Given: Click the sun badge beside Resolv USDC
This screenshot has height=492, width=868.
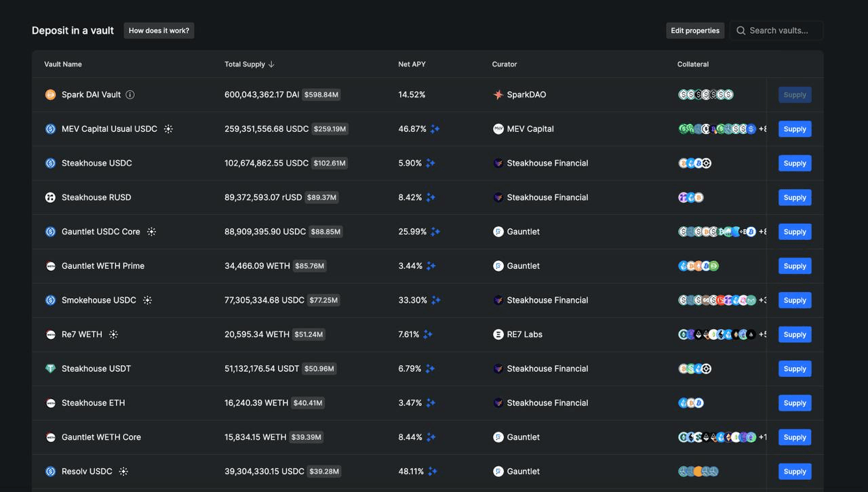Looking at the screenshot, I should (x=123, y=472).
